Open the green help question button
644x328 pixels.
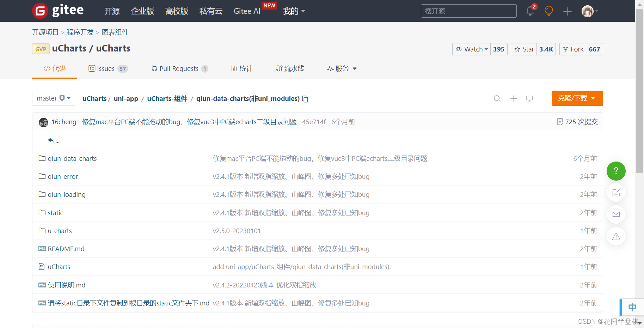[x=616, y=171]
